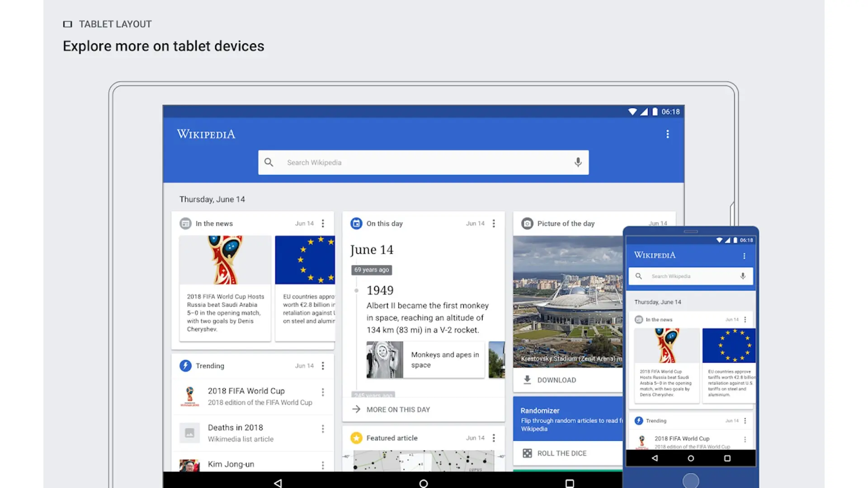The height and width of the screenshot is (488, 868).
Task: Click the June 14 heading
Action: 372,250
